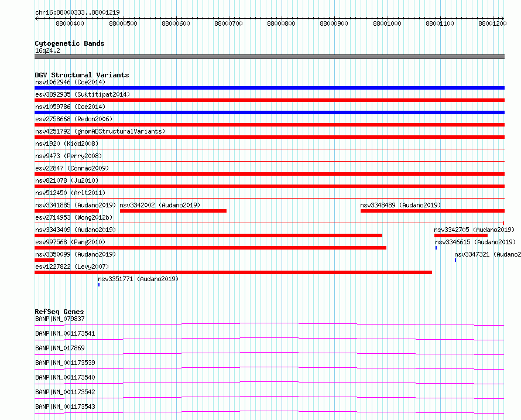Open variant nsv3348489 (Audano2019)

(x=400, y=205)
